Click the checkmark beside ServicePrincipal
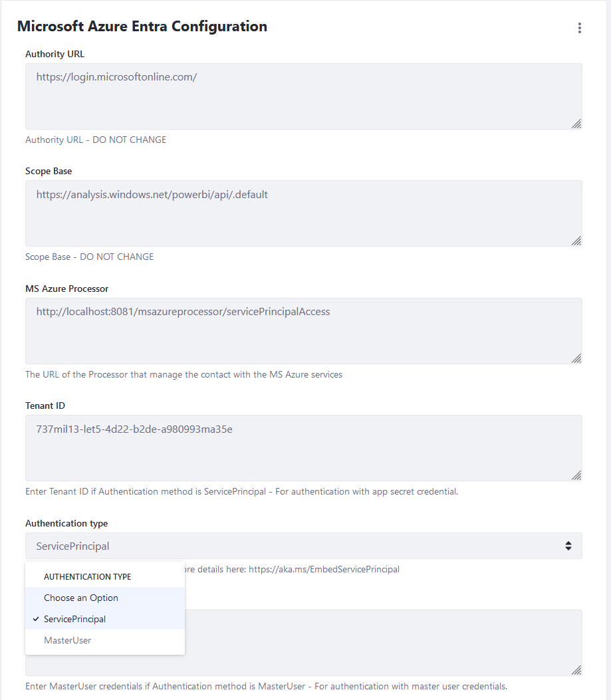The height and width of the screenshot is (700, 611). click(x=35, y=619)
